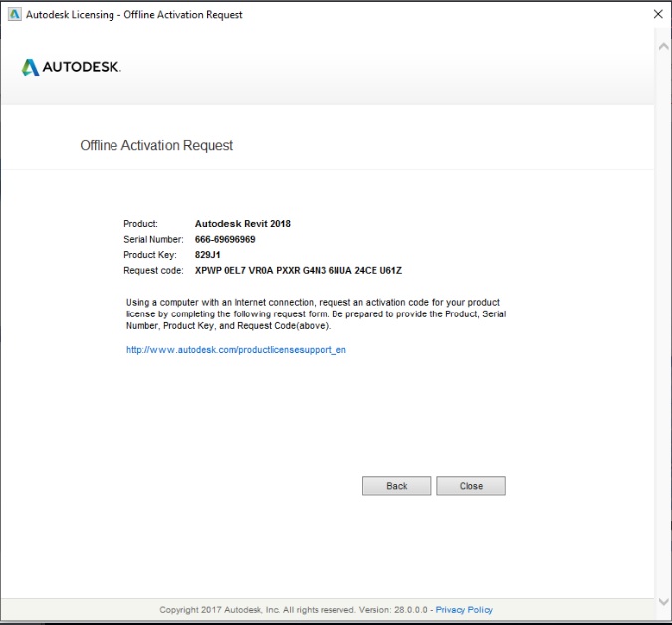Click the request code value XPWP 0EL7
The width and height of the screenshot is (672, 625).
[298, 270]
